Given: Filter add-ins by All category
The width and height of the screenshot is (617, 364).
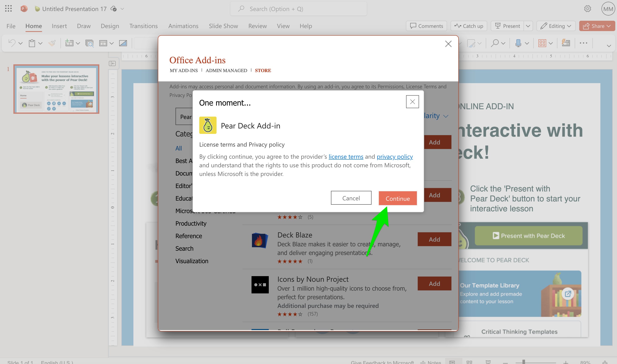Looking at the screenshot, I should point(179,148).
